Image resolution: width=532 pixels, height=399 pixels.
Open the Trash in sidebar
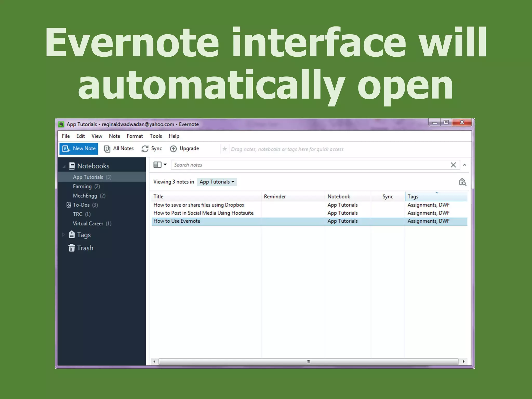point(81,248)
